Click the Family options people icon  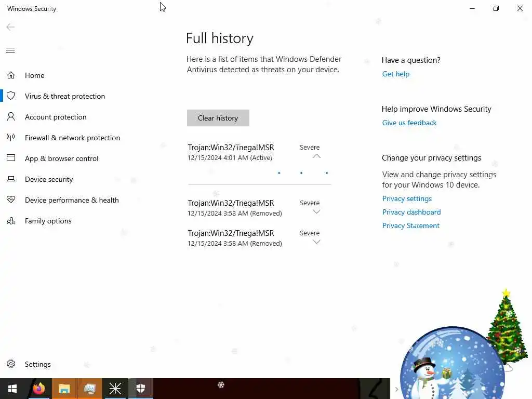pyautogui.click(x=11, y=221)
